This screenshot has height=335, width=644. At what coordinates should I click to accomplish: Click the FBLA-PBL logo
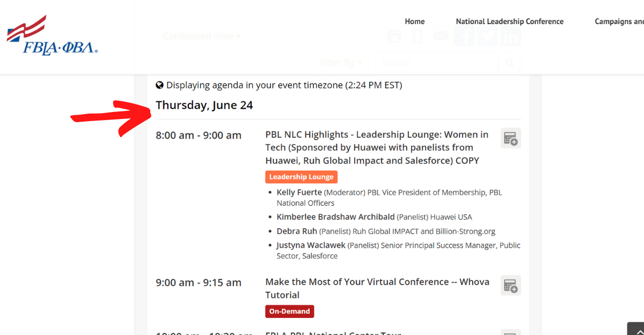(52, 33)
